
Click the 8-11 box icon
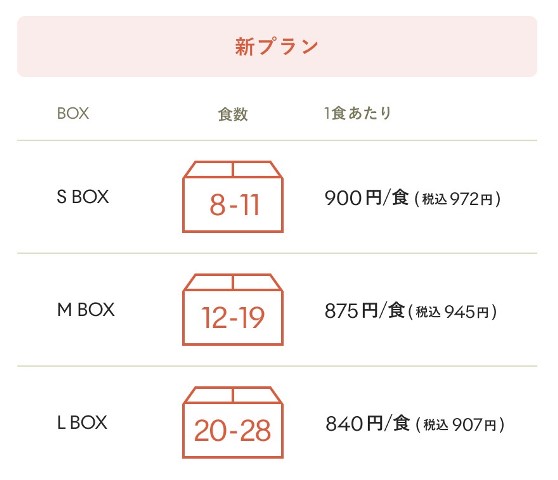point(233,197)
